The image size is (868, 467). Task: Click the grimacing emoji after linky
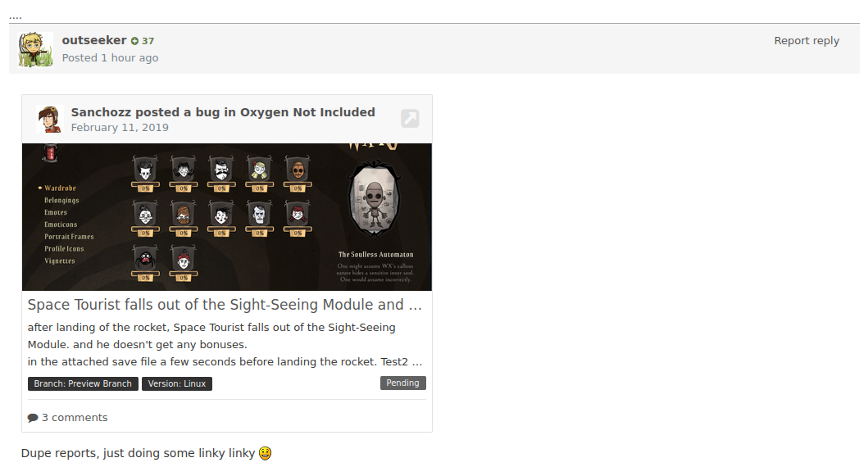click(x=266, y=453)
